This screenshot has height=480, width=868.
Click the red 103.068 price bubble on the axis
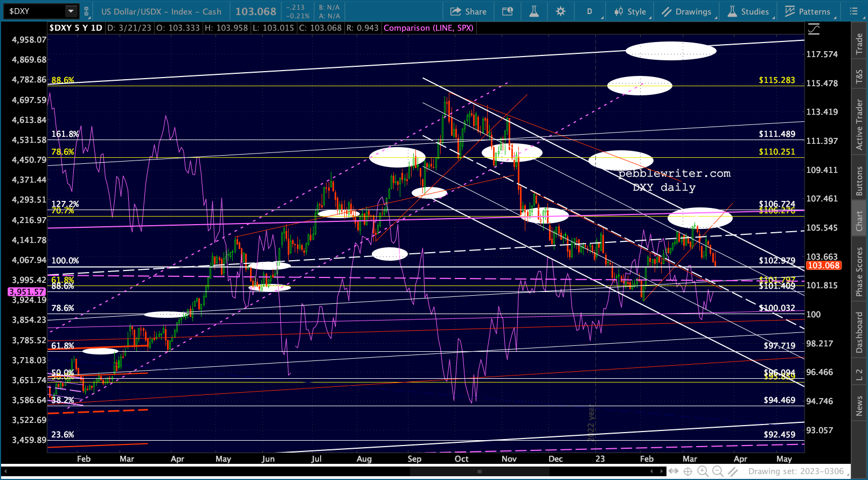pos(823,266)
